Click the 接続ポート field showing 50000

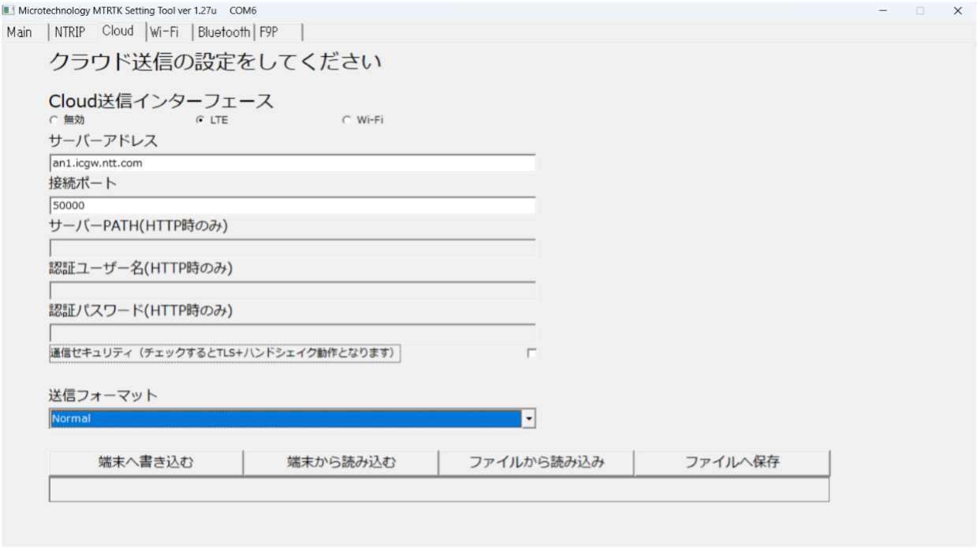pyautogui.click(x=292, y=206)
